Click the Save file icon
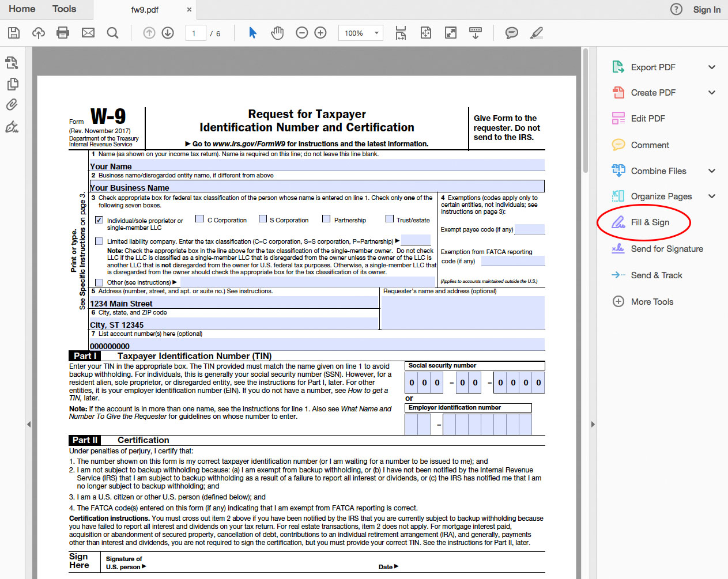Image resolution: width=728 pixels, height=579 pixels. 13,33
